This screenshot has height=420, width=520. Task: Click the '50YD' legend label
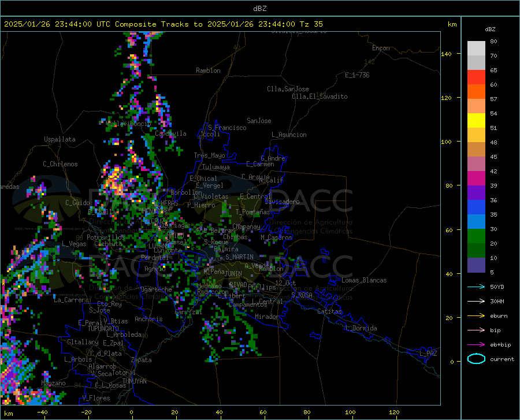pyautogui.click(x=497, y=287)
